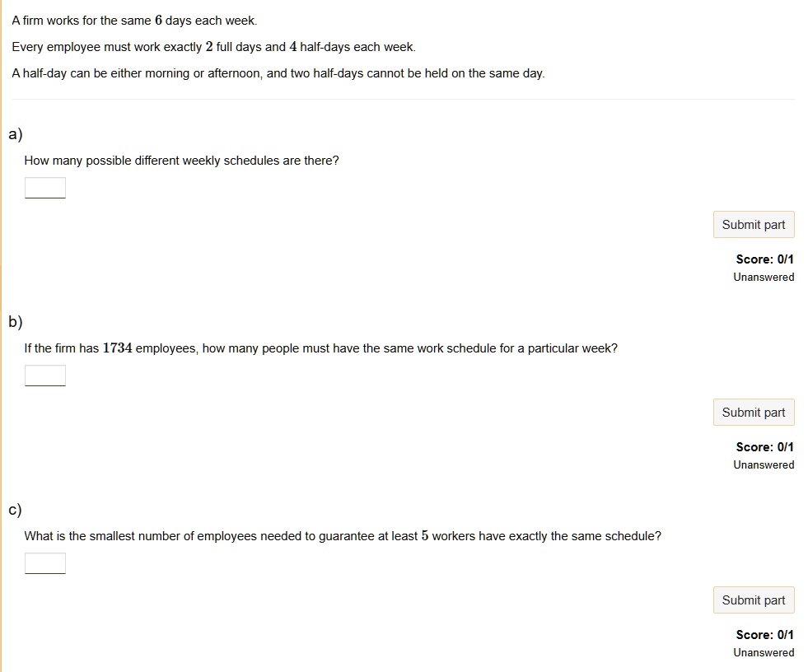Click the Unanswered status under part a
The image size is (808, 672).
pyautogui.click(x=764, y=278)
